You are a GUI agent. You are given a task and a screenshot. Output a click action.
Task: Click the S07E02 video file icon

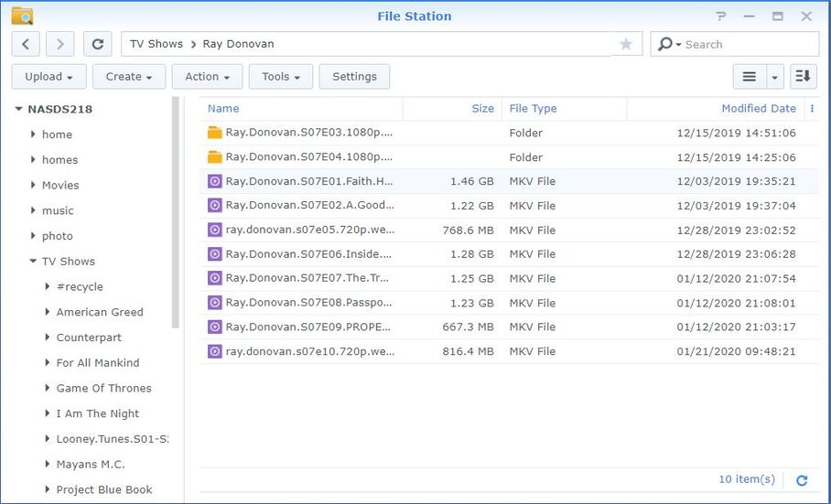point(215,206)
